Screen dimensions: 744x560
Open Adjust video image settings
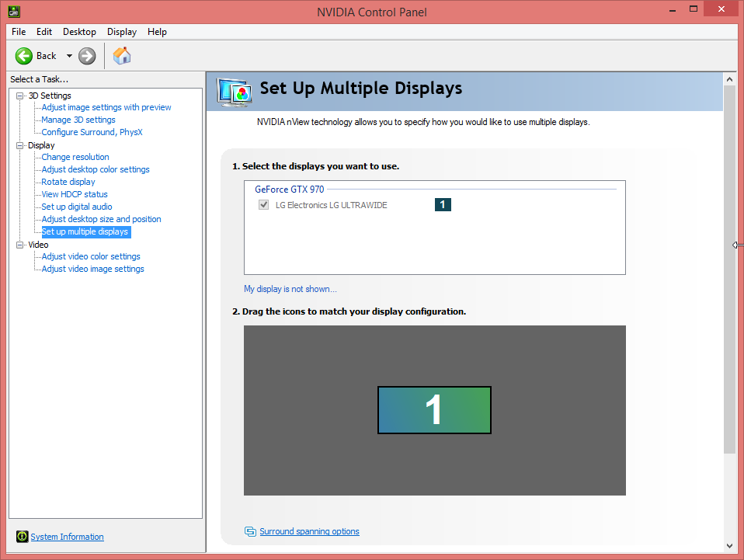coord(92,269)
